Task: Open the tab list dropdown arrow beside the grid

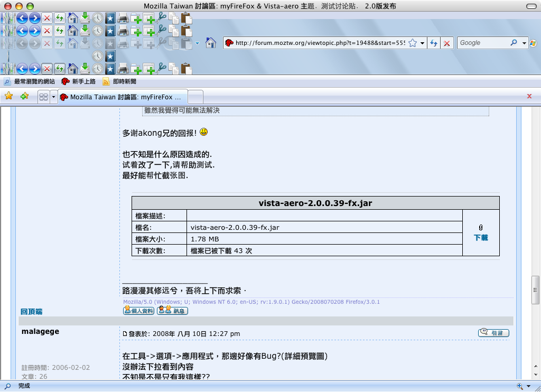Action: [53, 97]
